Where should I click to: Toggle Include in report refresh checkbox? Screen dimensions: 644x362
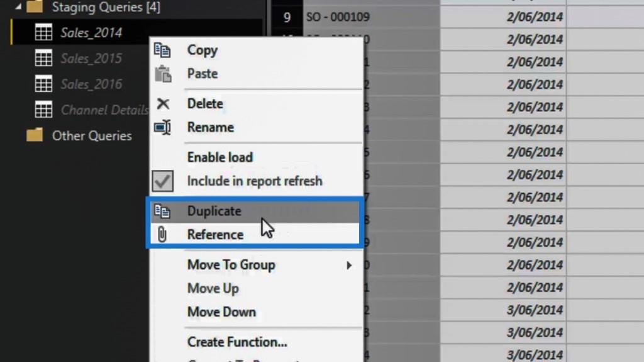[x=163, y=181]
